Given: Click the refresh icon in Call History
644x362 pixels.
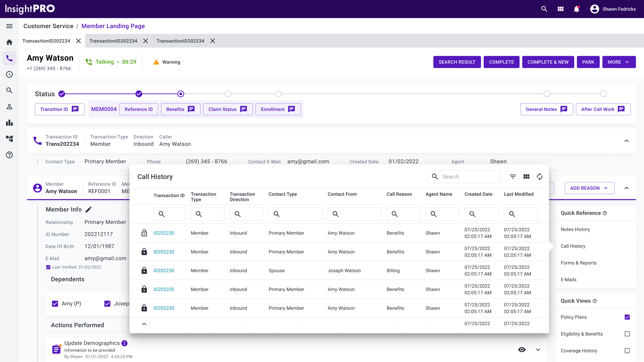Looking at the screenshot, I should coord(539,177).
